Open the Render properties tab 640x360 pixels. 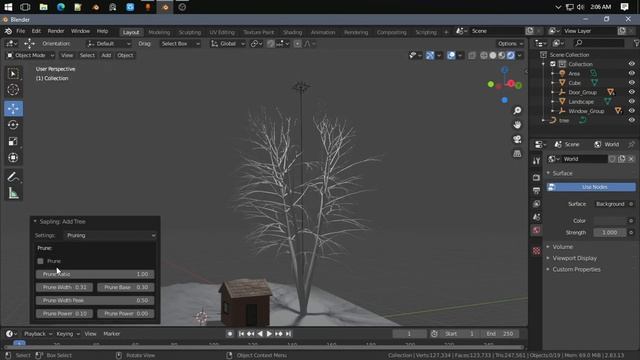pos(536,178)
